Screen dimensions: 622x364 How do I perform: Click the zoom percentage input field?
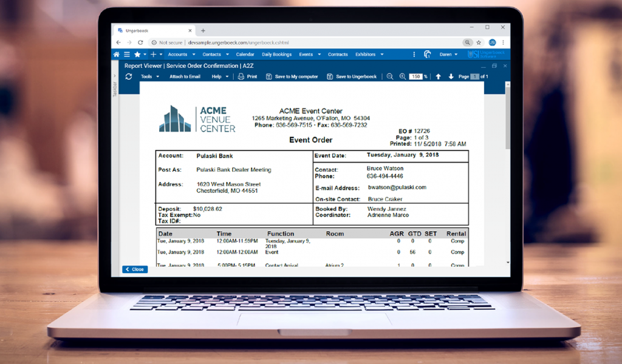click(x=415, y=76)
